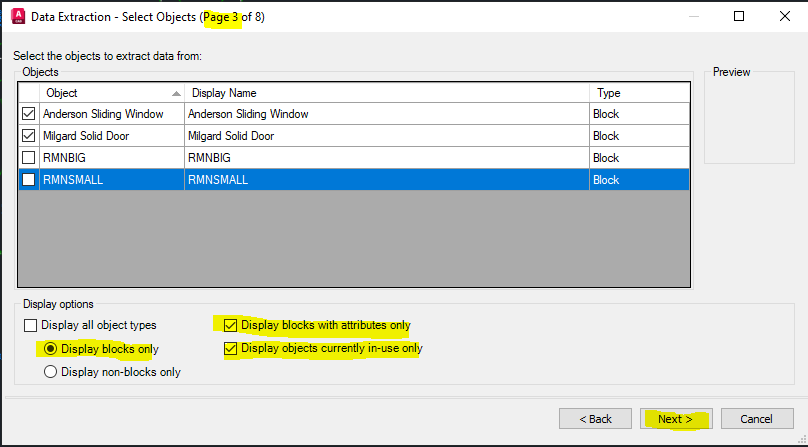Check the RMNBIG row checkbox

tap(29, 158)
